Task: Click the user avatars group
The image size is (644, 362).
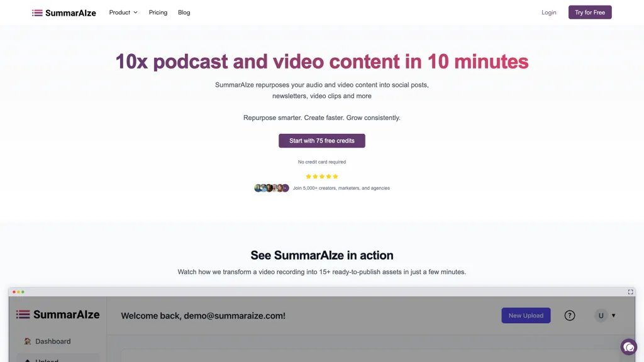Action: pos(272,188)
